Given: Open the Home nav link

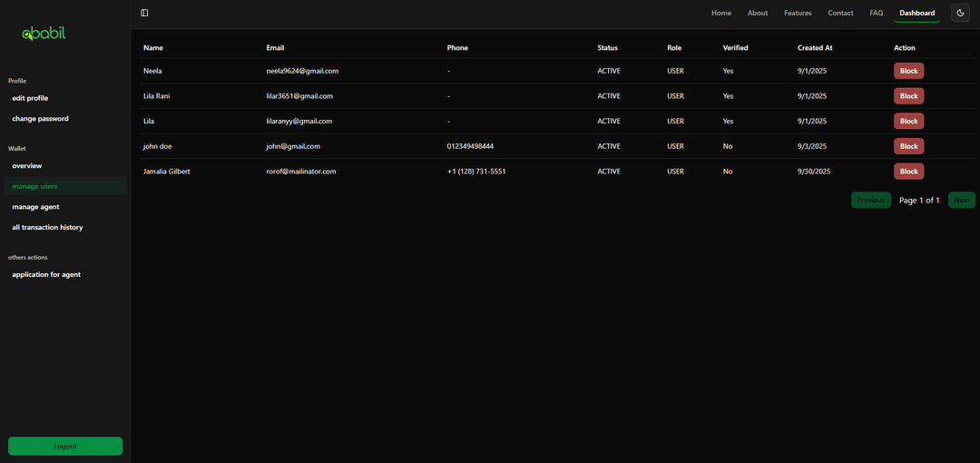Looking at the screenshot, I should click(x=721, y=13).
